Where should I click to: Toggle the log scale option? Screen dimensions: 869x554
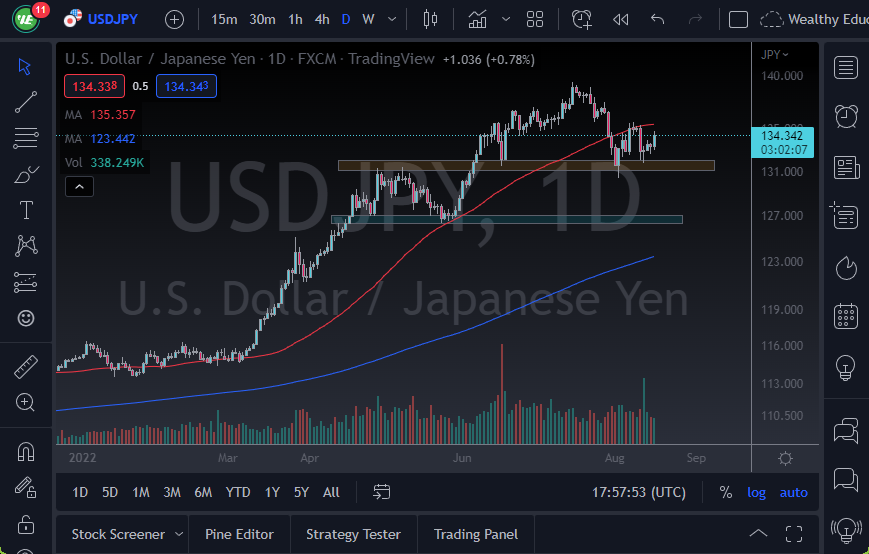756,492
